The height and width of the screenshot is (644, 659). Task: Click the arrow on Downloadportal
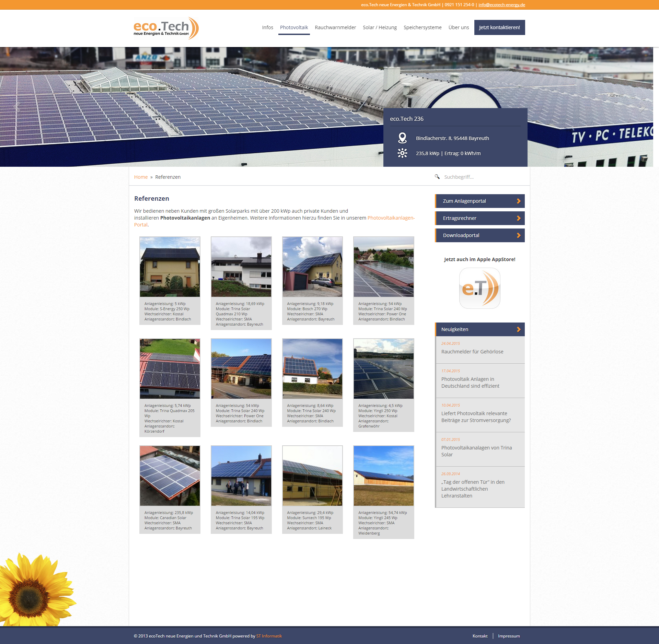519,235
